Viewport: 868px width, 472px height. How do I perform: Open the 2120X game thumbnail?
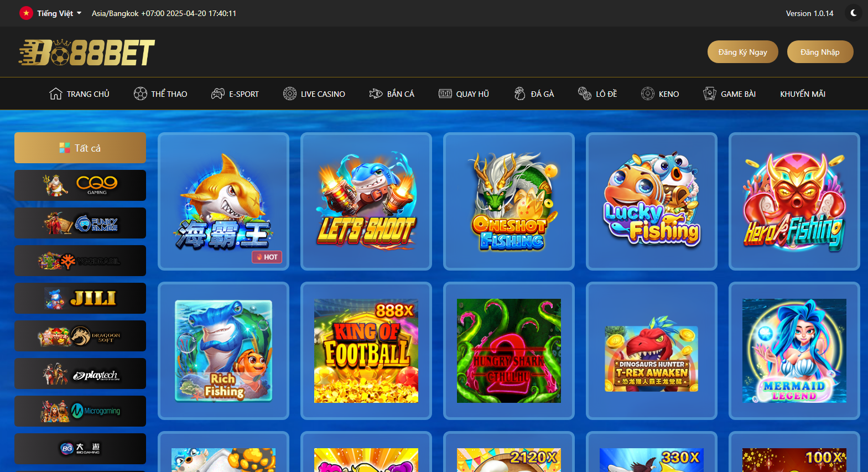coord(509,453)
